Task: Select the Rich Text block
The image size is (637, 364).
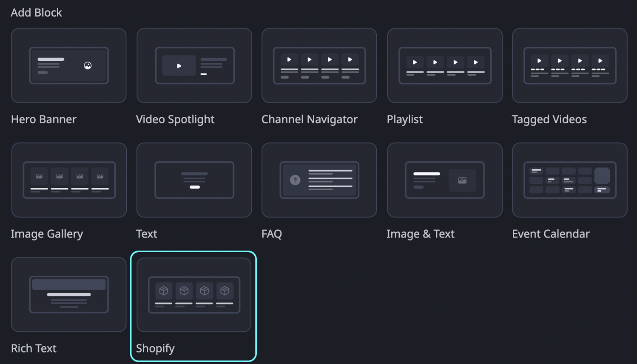Action: coord(68,294)
